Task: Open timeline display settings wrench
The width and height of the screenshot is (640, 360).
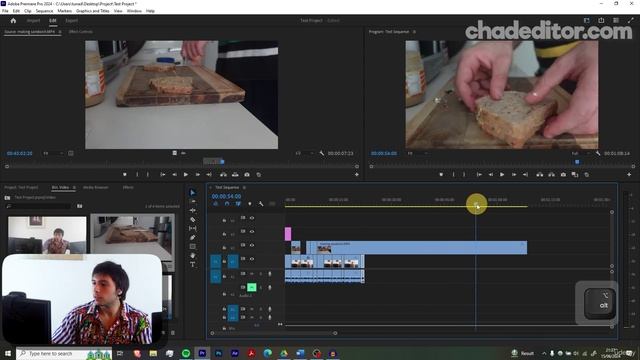Action: click(261, 204)
